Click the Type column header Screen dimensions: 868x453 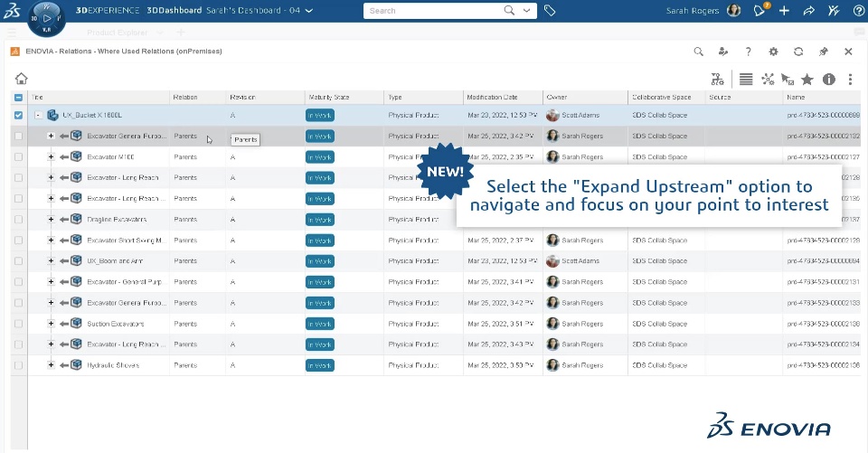pyautogui.click(x=395, y=98)
